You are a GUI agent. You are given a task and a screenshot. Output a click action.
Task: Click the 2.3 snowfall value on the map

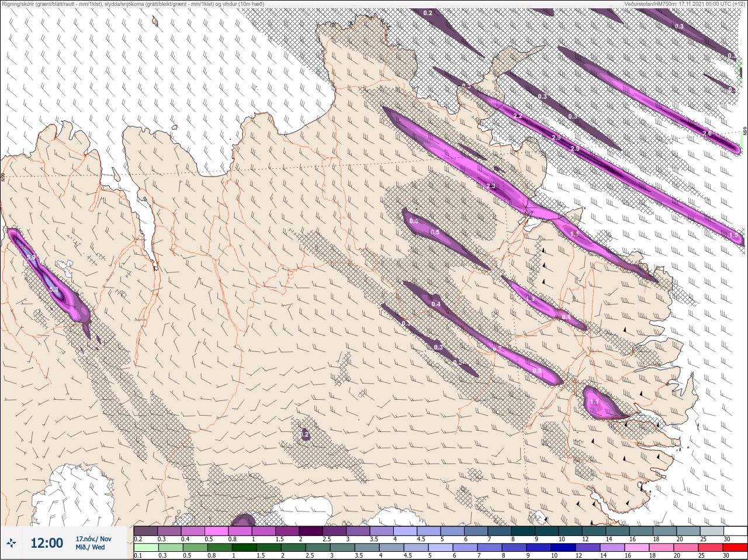[491, 186]
